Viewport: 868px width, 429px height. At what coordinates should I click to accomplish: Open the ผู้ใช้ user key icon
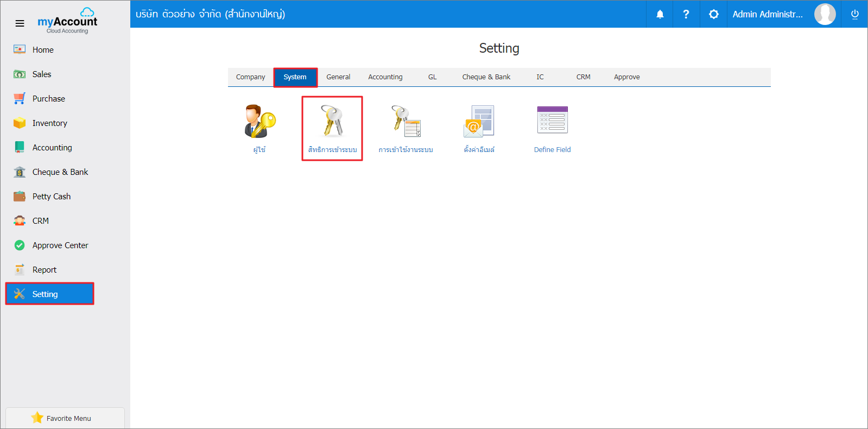click(x=260, y=121)
